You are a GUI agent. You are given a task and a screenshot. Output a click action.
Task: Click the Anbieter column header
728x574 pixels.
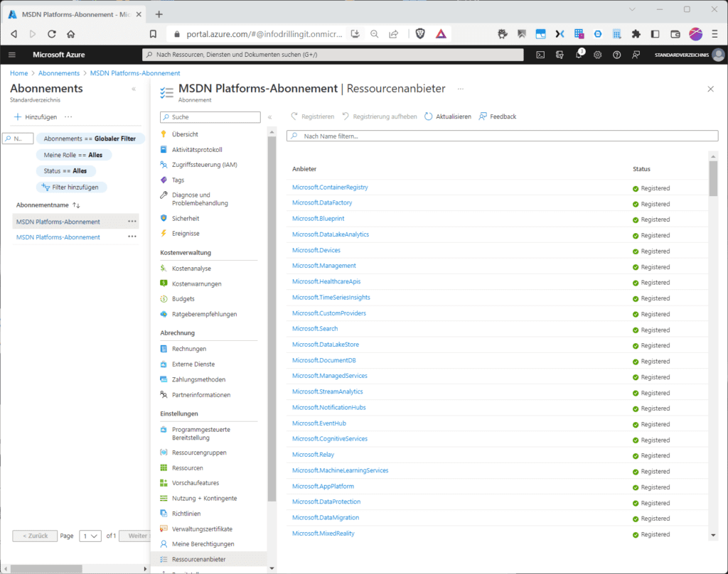304,169
